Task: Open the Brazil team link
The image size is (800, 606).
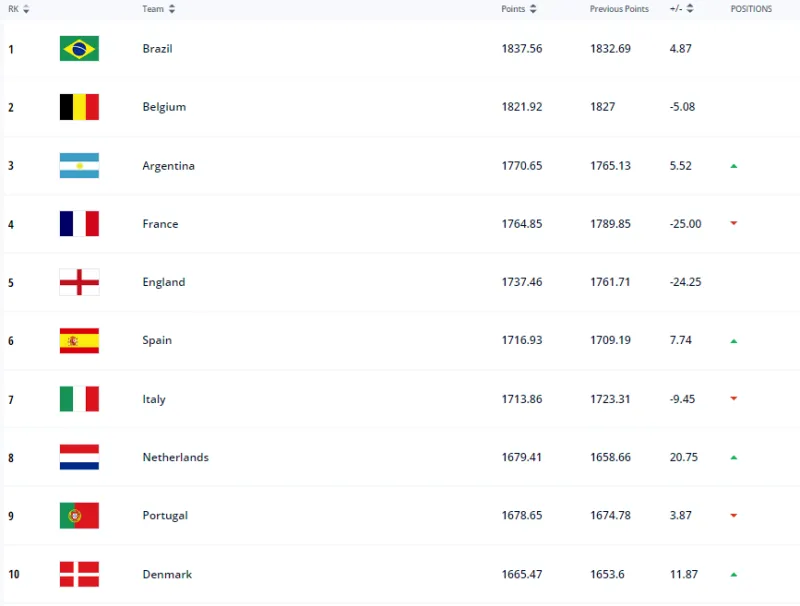Action: (x=157, y=48)
